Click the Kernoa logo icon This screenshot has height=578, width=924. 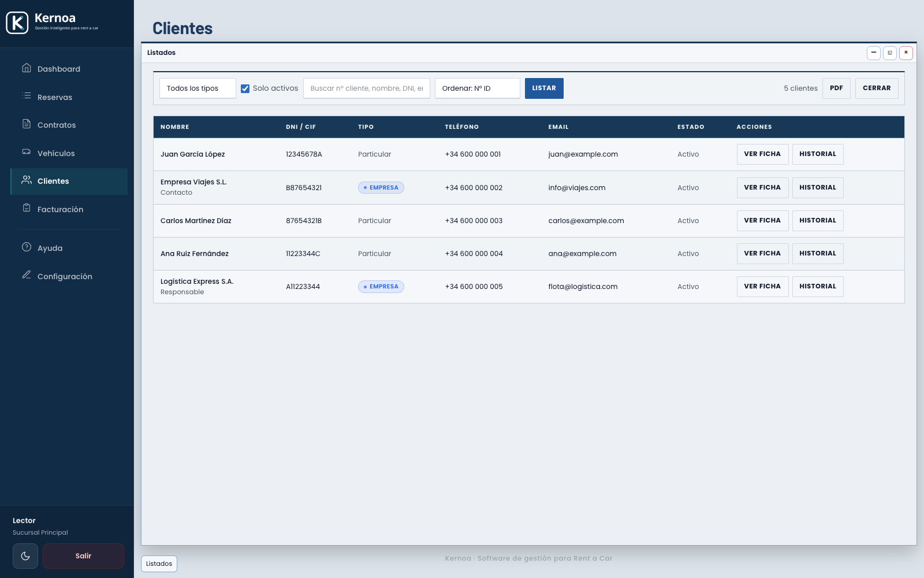pos(17,23)
